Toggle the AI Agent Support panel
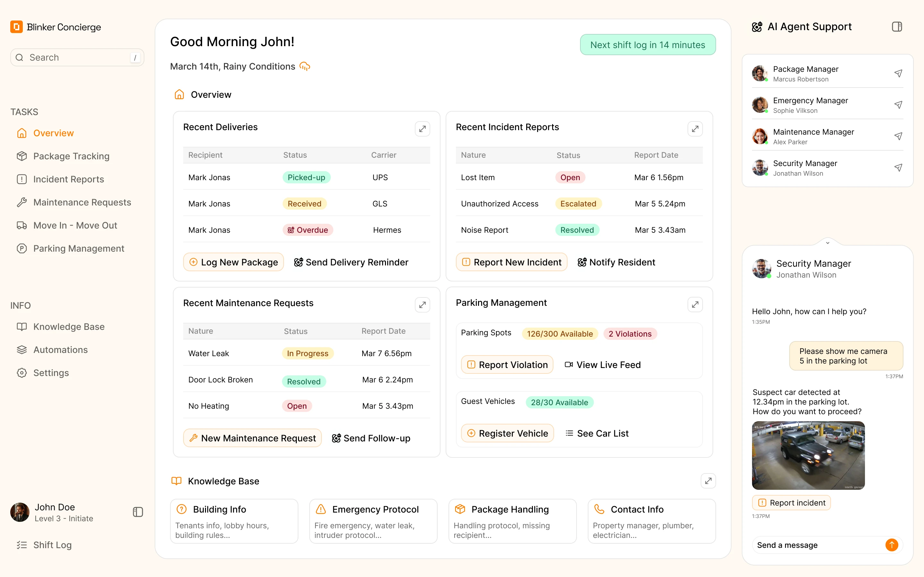This screenshot has height=577, width=924. (896, 27)
